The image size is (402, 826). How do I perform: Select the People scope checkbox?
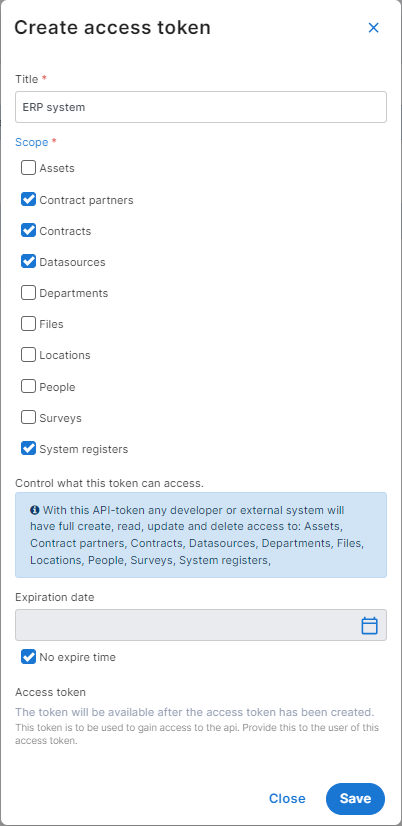pos(28,387)
